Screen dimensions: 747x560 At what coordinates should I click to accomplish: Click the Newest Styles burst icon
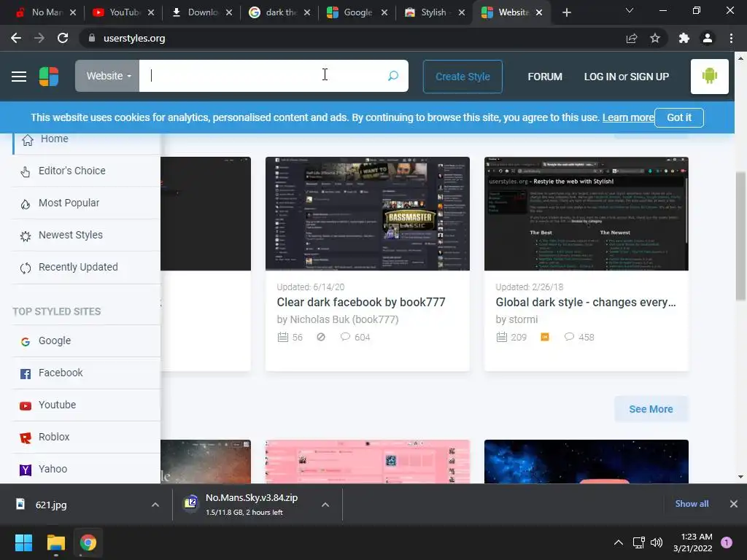point(26,236)
